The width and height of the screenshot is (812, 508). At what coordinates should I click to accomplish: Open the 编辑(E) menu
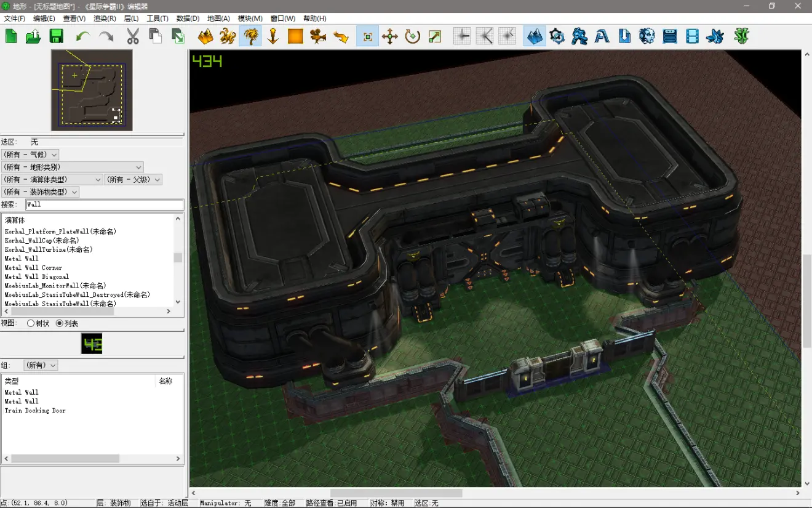[44, 18]
